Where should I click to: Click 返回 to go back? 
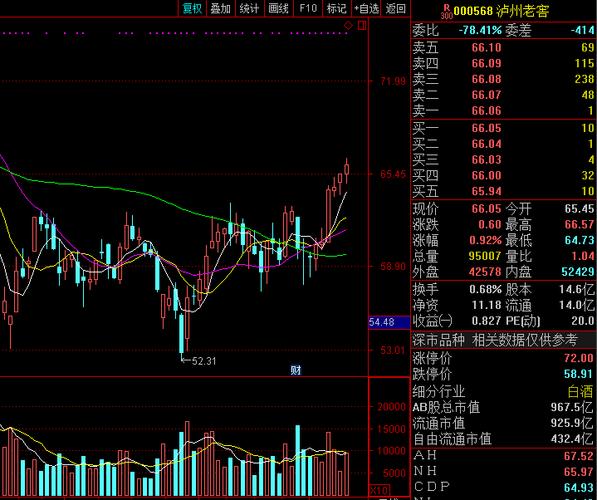395,8
